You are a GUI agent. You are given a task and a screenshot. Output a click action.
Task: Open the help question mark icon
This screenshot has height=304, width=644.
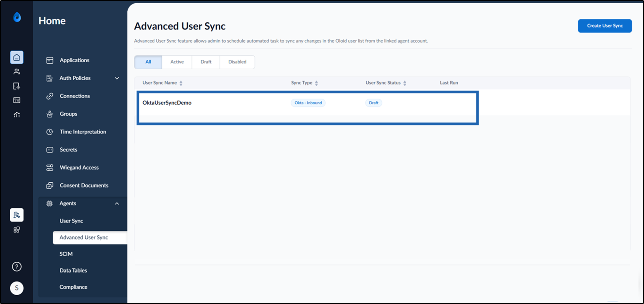[x=17, y=266]
